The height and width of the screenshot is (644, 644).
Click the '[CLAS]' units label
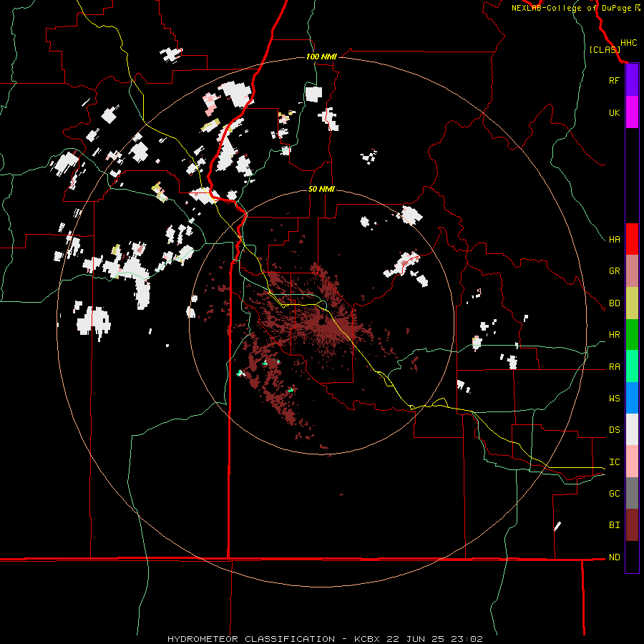(x=605, y=50)
